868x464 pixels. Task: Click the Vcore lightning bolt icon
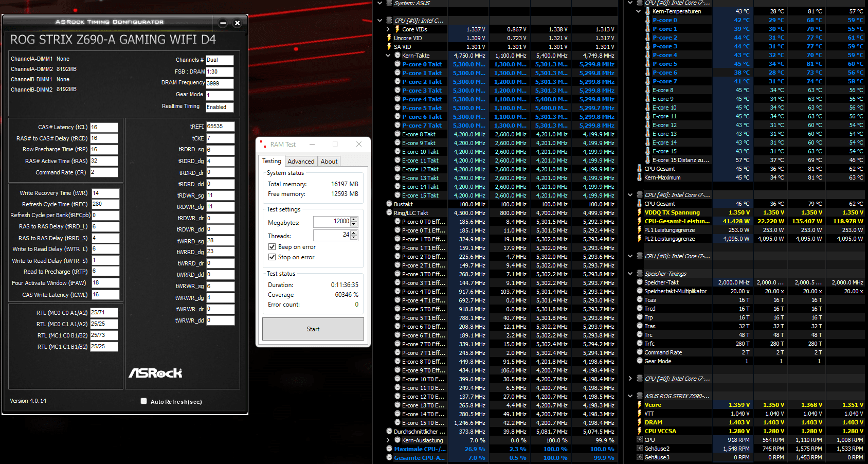pos(639,405)
